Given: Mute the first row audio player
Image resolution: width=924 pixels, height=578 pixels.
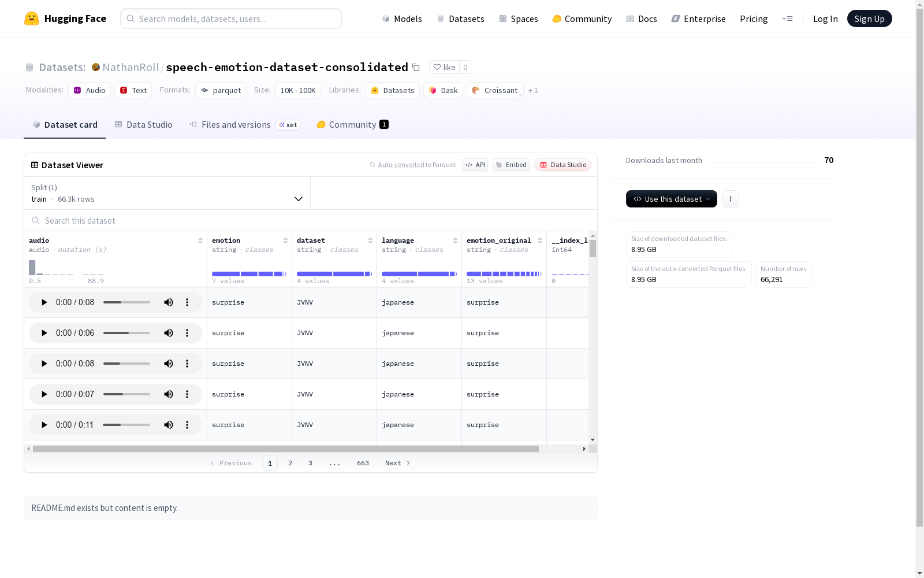Looking at the screenshot, I should [x=169, y=302].
